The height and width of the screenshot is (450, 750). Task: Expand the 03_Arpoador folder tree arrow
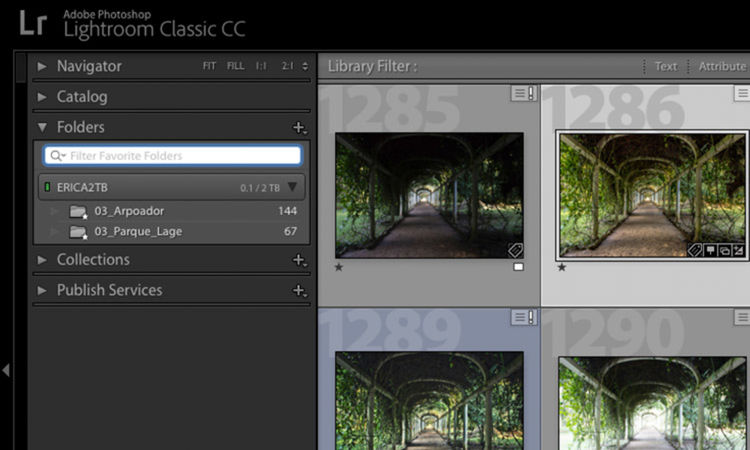click(55, 211)
